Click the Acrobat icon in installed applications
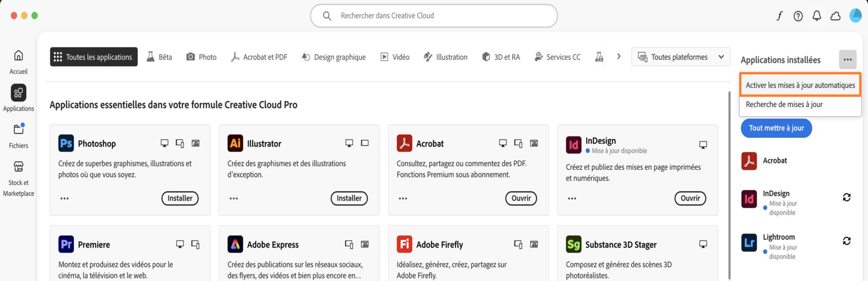Screen dimensions: 868x281 point(749,161)
